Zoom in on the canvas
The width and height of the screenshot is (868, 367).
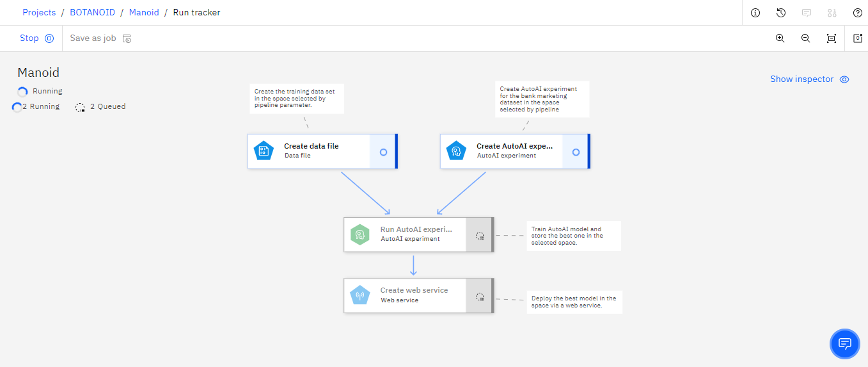tap(780, 38)
